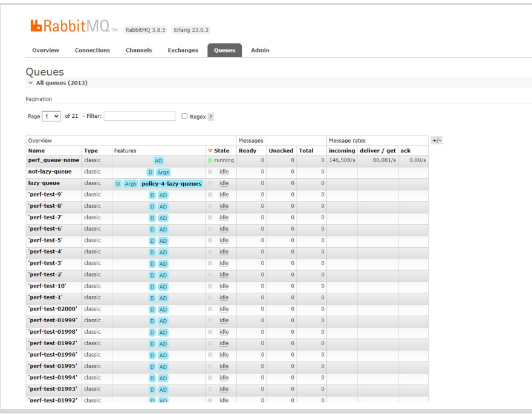Collapse the All queues section

(x=30, y=83)
